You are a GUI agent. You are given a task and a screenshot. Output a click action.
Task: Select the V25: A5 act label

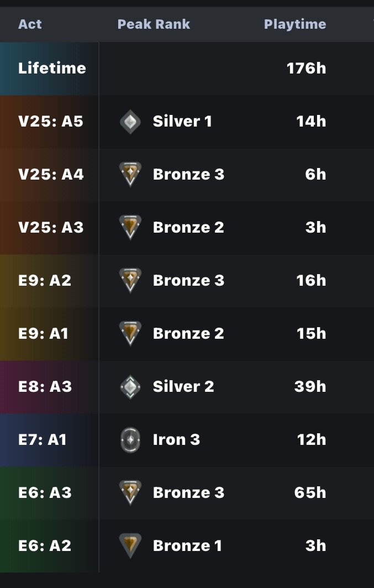click(51, 122)
